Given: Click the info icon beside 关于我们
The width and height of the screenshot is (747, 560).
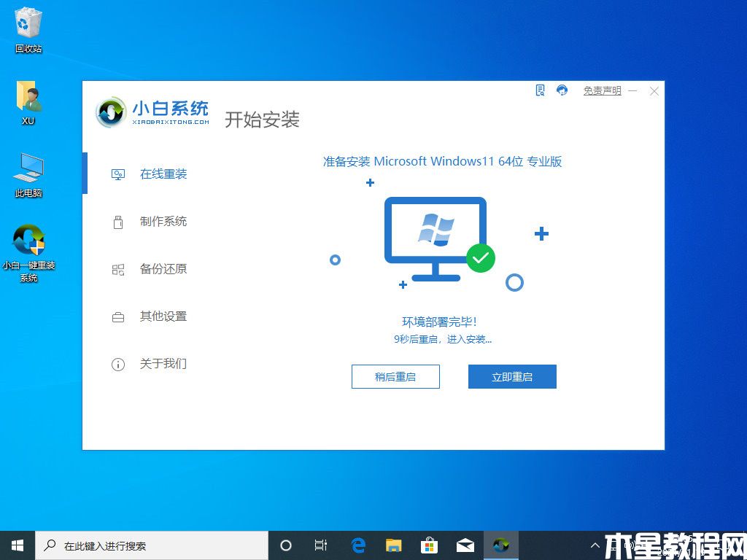Looking at the screenshot, I should coord(118,365).
